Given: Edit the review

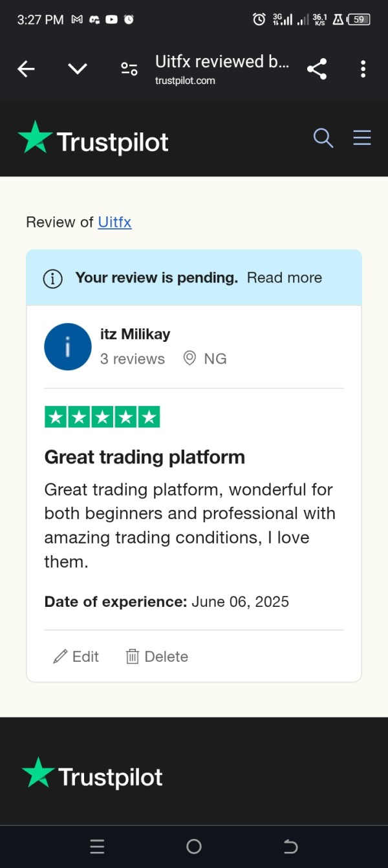Looking at the screenshot, I should point(76,657).
